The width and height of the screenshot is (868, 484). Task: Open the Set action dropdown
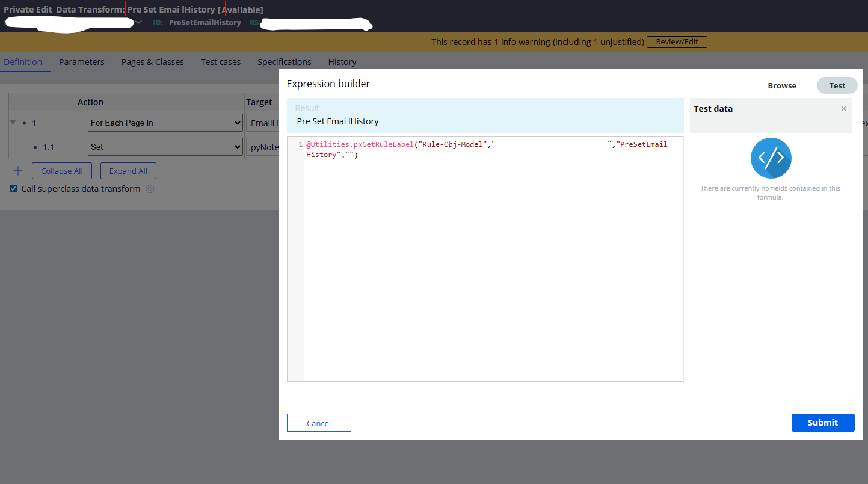tap(165, 147)
